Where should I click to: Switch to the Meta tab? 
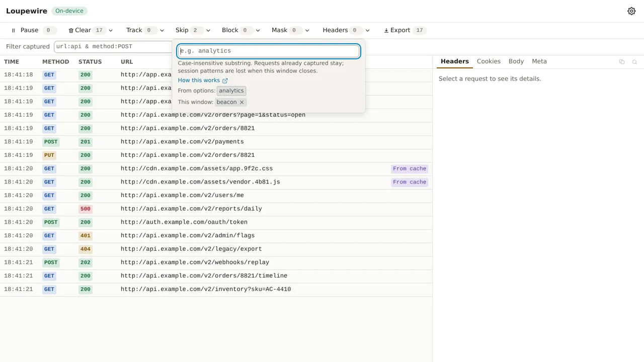539,61
